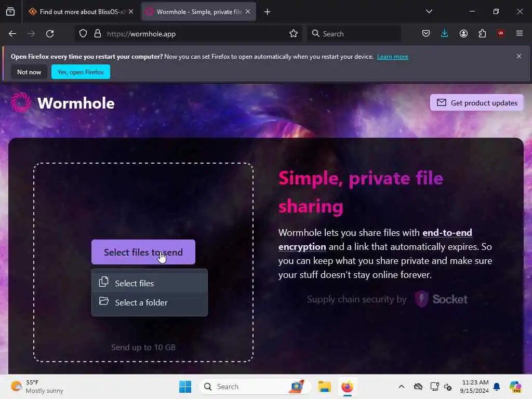Click the Firefox toolbar Search box
This screenshot has height=399, width=532.
(x=353, y=34)
